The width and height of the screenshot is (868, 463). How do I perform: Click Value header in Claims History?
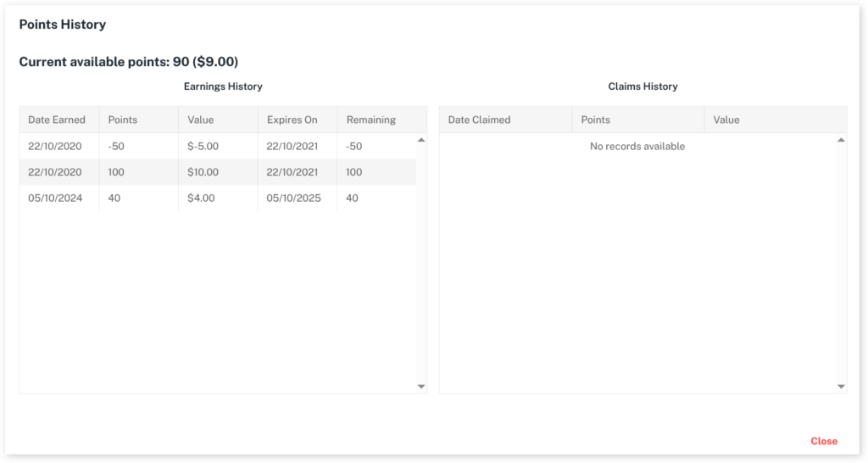click(x=726, y=120)
